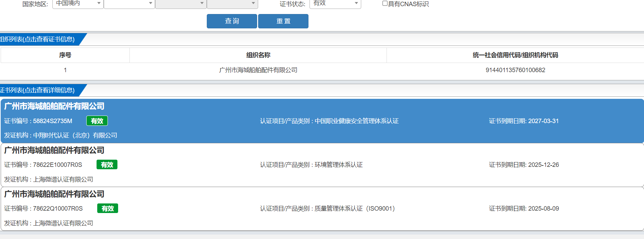Click certificate number 58824S2735M
The image size is (644, 239).
point(52,121)
